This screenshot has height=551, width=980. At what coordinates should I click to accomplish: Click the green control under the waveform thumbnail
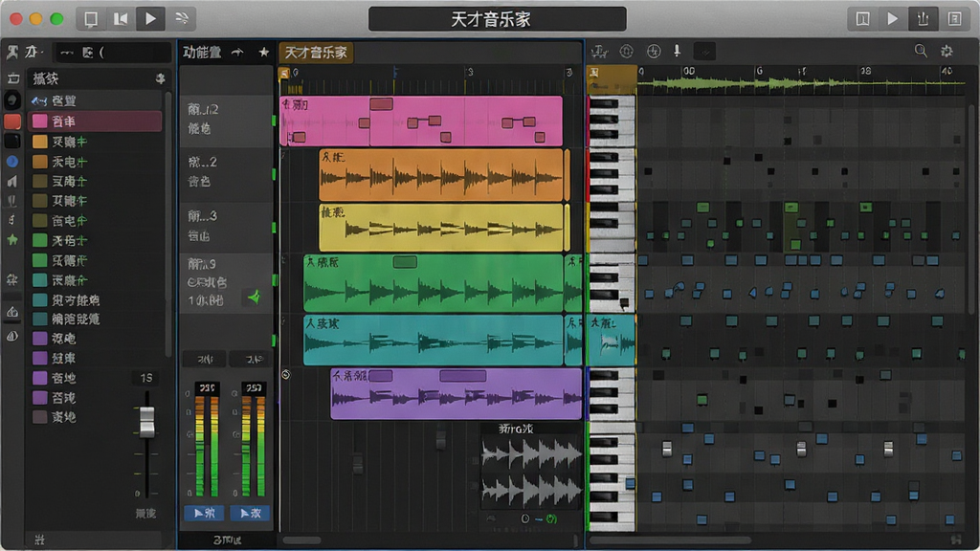click(551, 518)
